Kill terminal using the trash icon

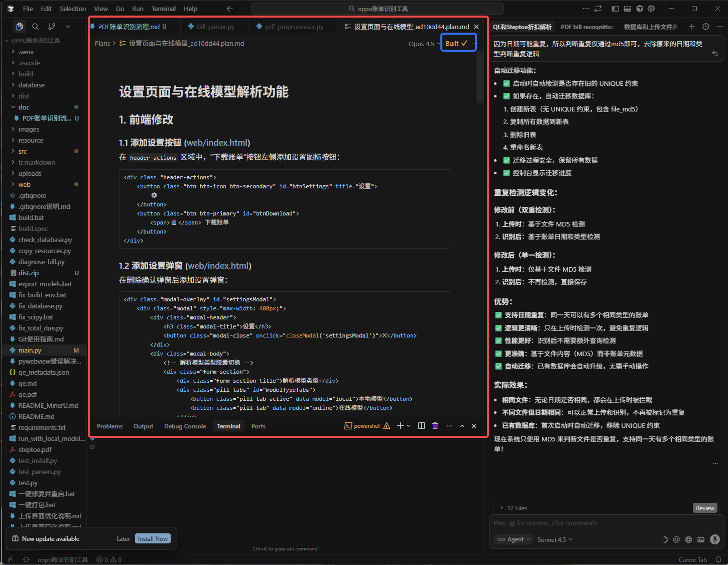pos(435,426)
